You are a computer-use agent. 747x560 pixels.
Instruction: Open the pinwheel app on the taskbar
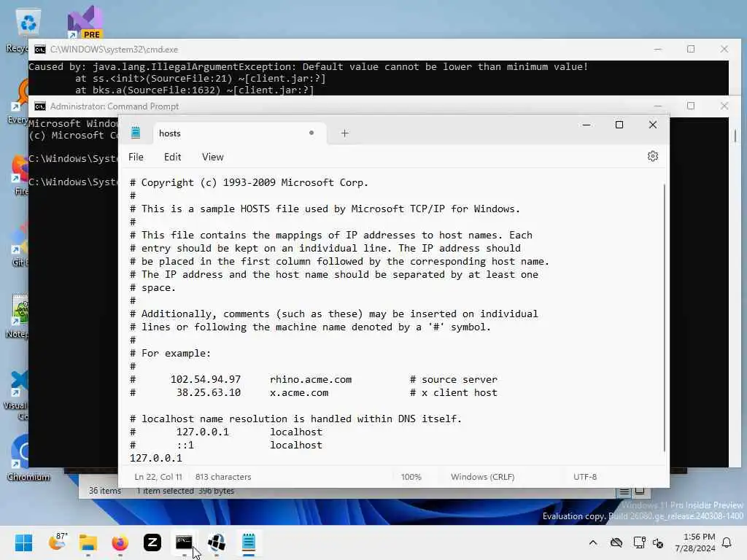click(216, 542)
